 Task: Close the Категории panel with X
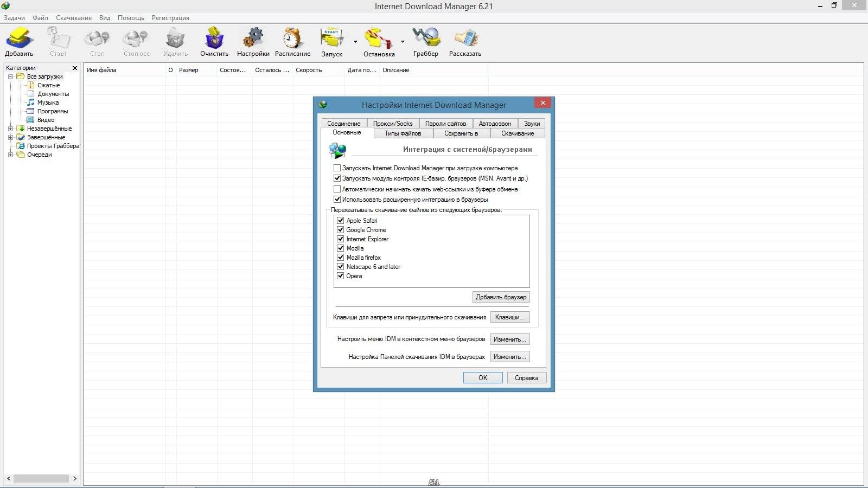coord(75,68)
